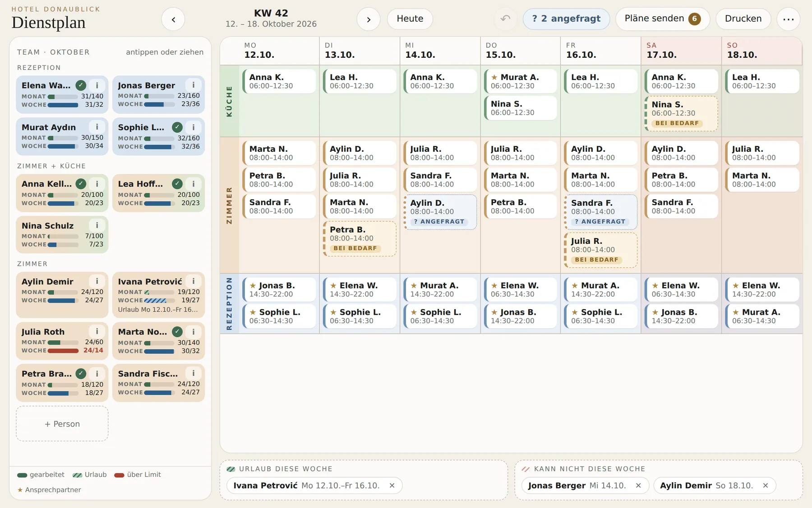Open info for Jonas Berger card
The height and width of the screenshot is (508, 812).
(x=193, y=85)
